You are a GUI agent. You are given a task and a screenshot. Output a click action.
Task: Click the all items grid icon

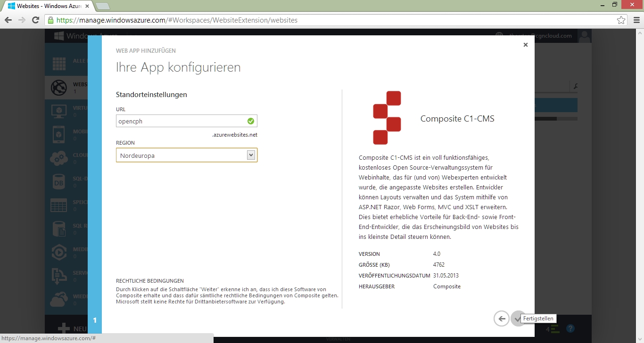(x=59, y=63)
